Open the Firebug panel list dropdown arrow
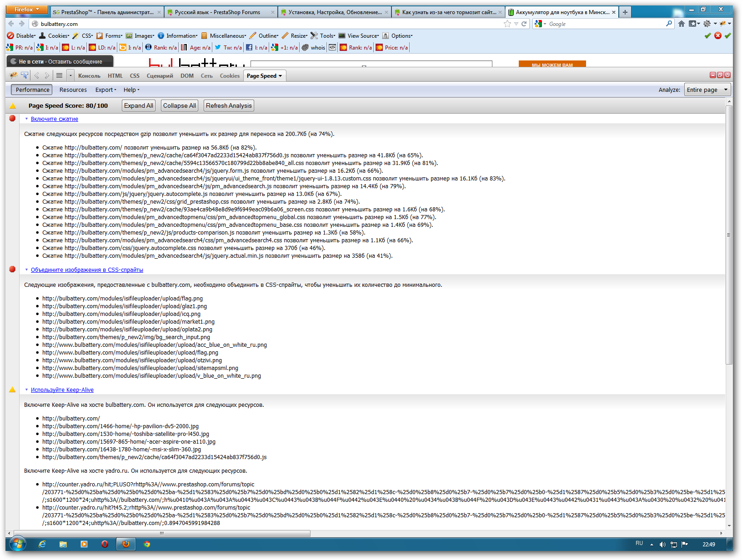This screenshot has height=560, width=742. [x=70, y=75]
